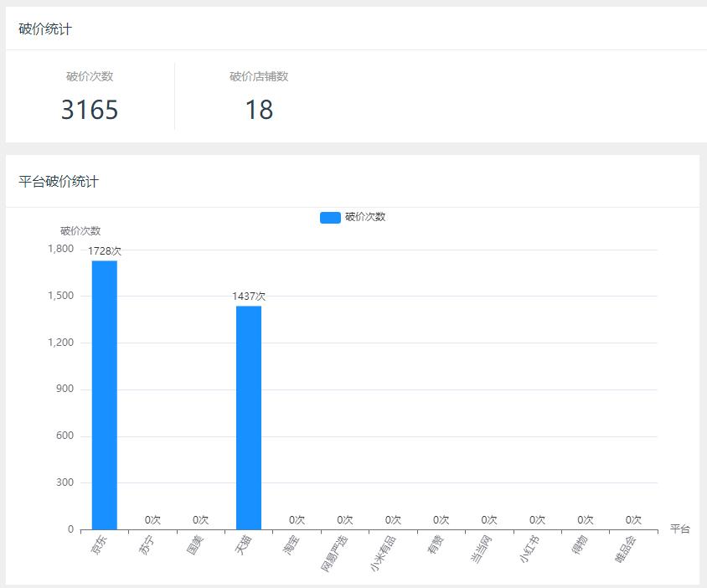707x588 pixels.
Task: Click the 京东 x-axis label
Action: click(x=98, y=545)
